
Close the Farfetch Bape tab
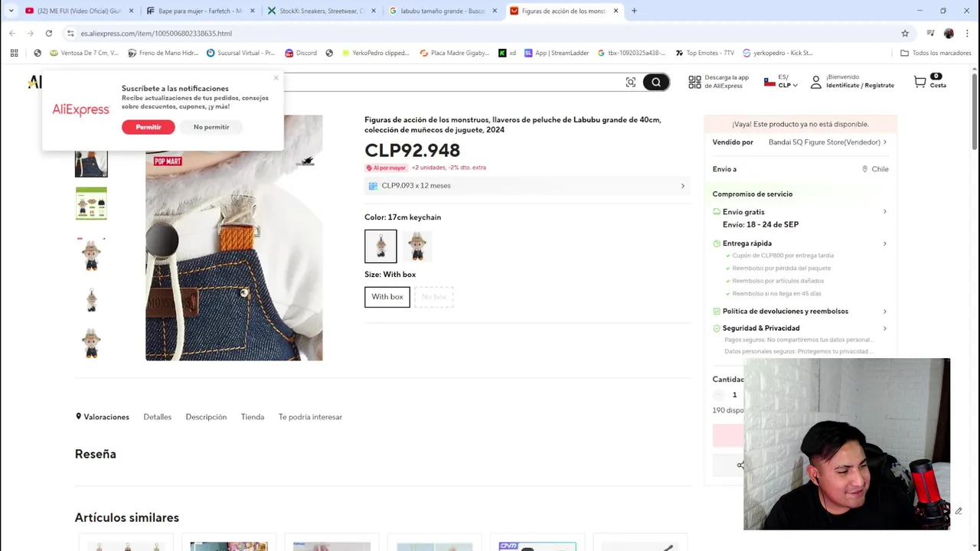(252, 11)
